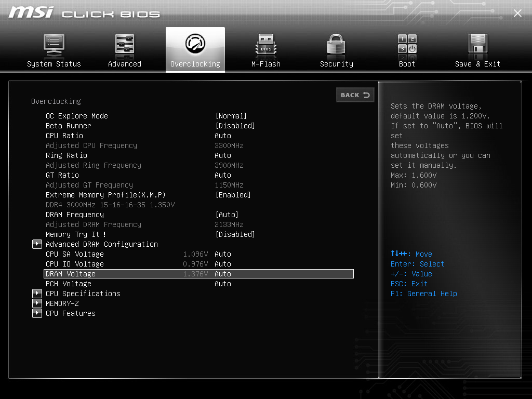The height and width of the screenshot is (399, 532).
Task: Toggle Extreme Memory Profile [Enabled] value
Action: pos(233,195)
